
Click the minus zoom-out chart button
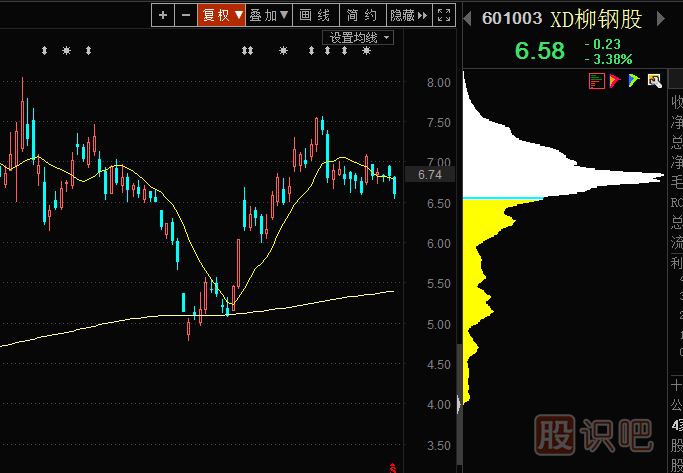[x=186, y=15]
